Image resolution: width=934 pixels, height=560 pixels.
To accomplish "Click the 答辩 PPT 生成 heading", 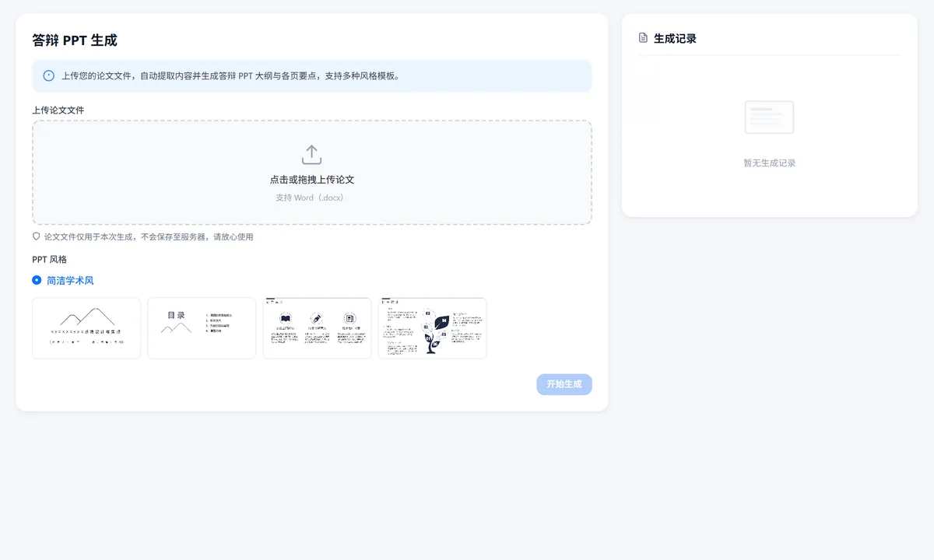I will tap(75, 40).
